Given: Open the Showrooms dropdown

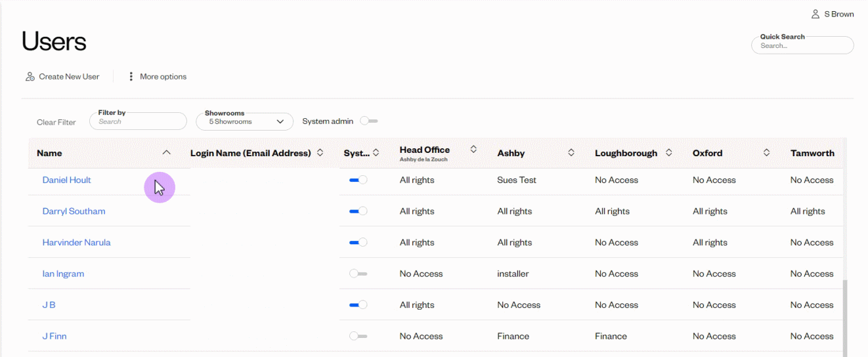Looking at the screenshot, I should coord(244,121).
